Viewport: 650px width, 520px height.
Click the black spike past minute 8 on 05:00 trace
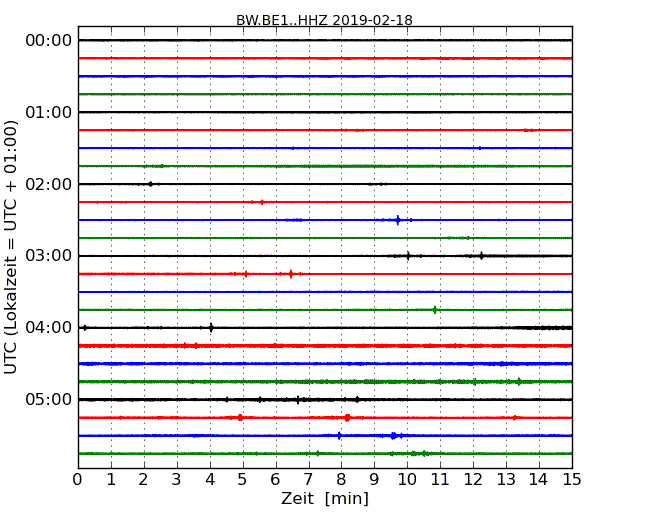click(x=357, y=400)
